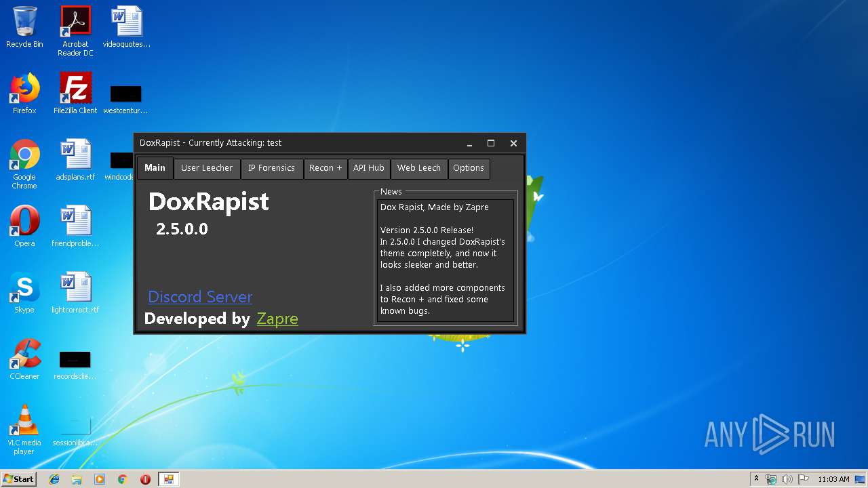The height and width of the screenshot is (488, 868).
Task: Close the application window
Action: click(513, 143)
